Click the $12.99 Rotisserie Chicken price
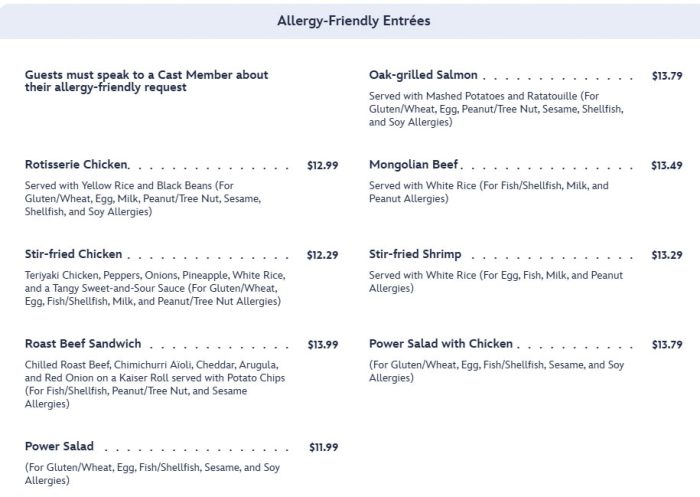Screen dimensions: 700x497 [x=322, y=166]
